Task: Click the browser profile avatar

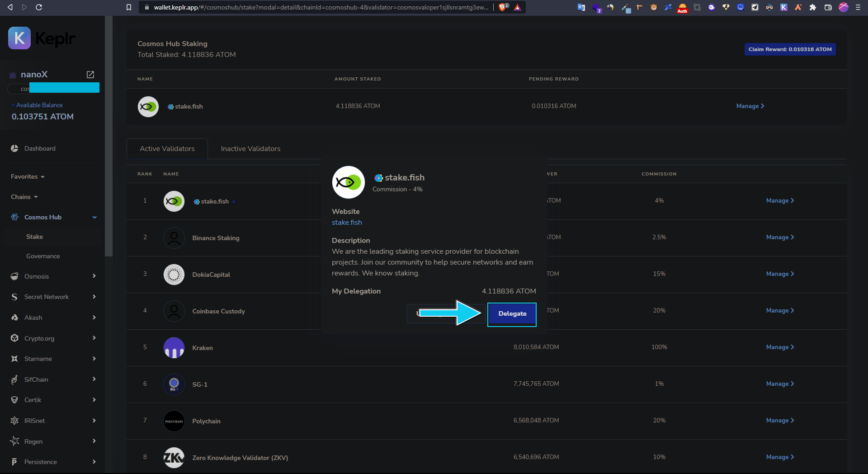Action: (x=844, y=7)
